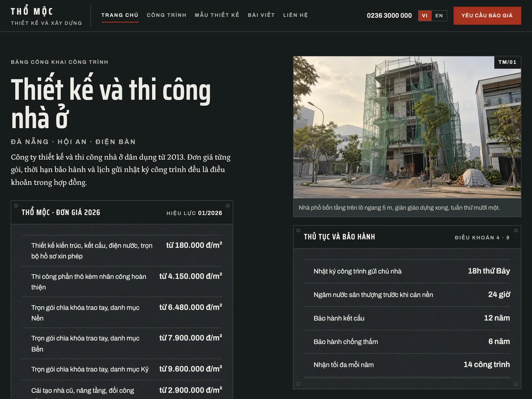Call phone number 0236 3000 000
The width and height of the screenshot is (532, 399).
[389, 16]
